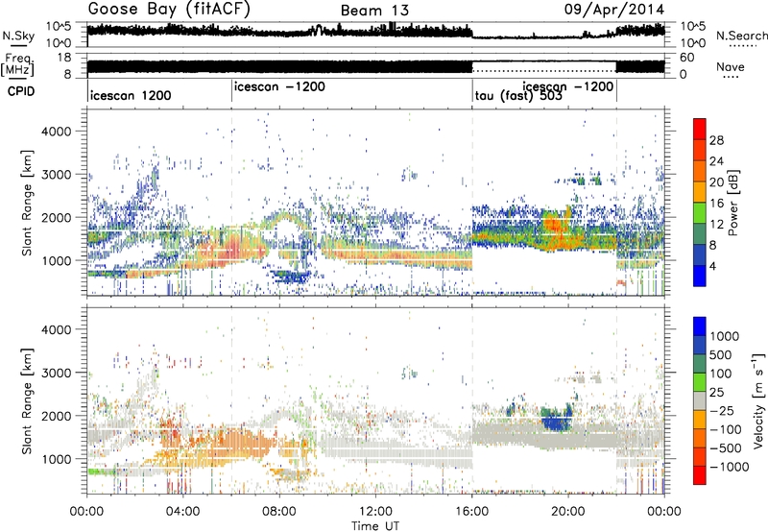
Task: Click the 'N.Search' legend label
Action: click(741, 36)
